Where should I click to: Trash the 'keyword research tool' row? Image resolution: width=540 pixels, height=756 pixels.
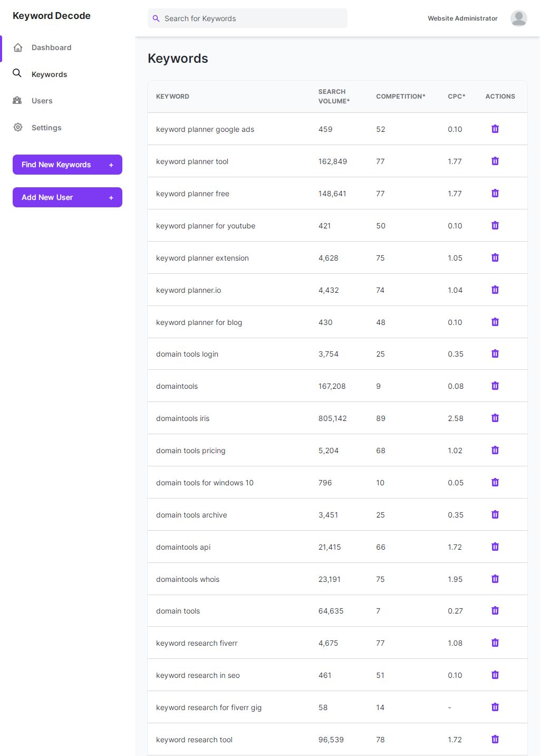click(495, 740)
